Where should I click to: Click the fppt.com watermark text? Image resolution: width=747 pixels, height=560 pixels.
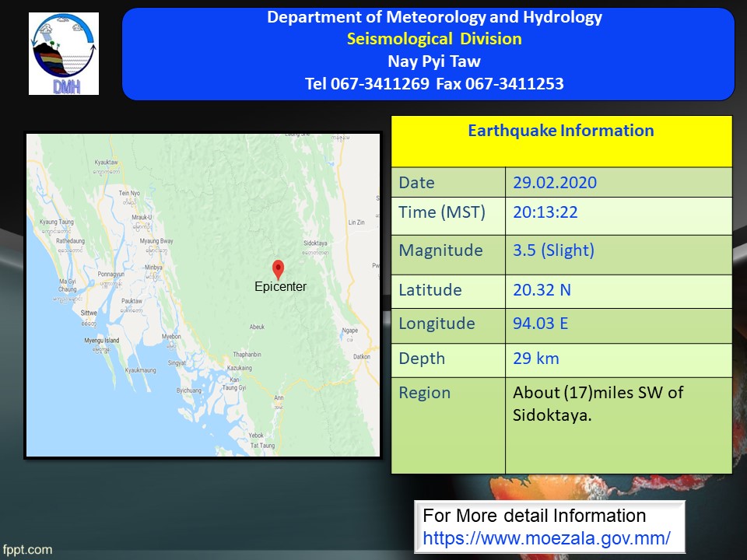[x=27, y=550]
